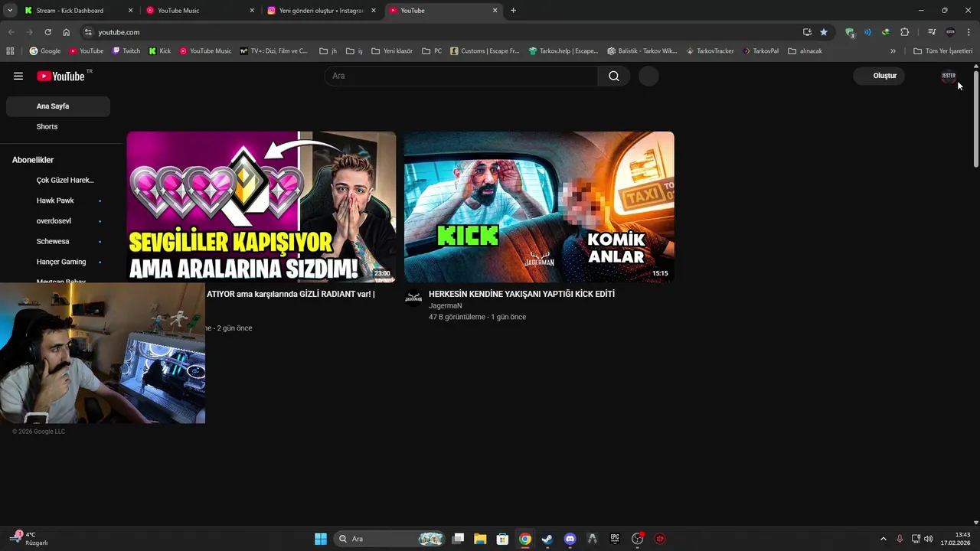Click the taskbar microphone tray icon

point(900,539)
